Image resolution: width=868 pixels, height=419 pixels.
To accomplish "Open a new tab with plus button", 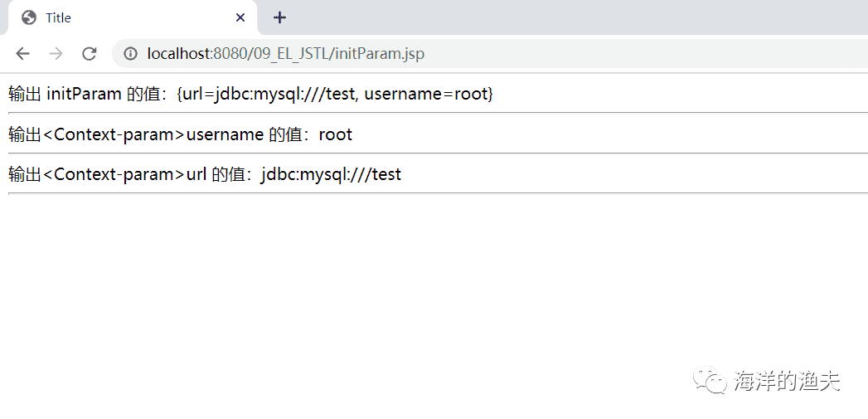I will click(279, 17).
